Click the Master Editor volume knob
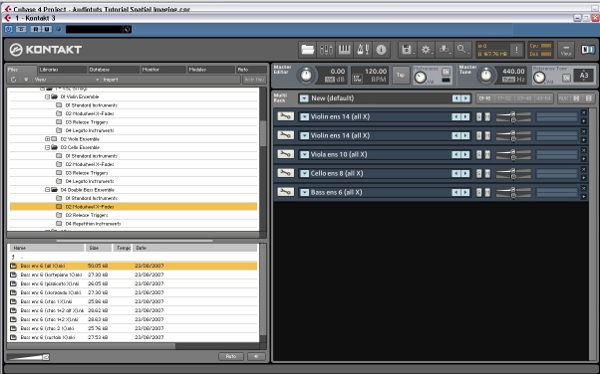 tap(306, 75)
